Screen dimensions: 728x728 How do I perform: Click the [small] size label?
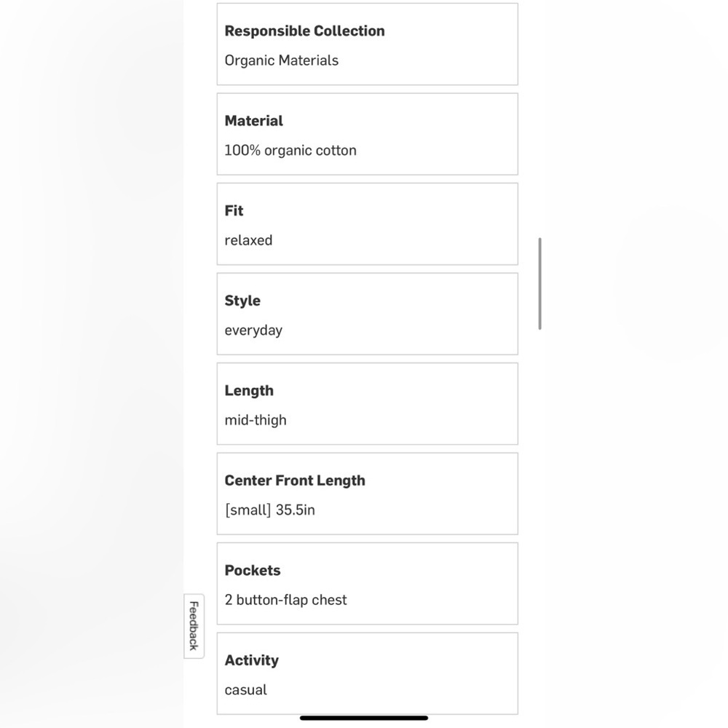pos(248,510)
